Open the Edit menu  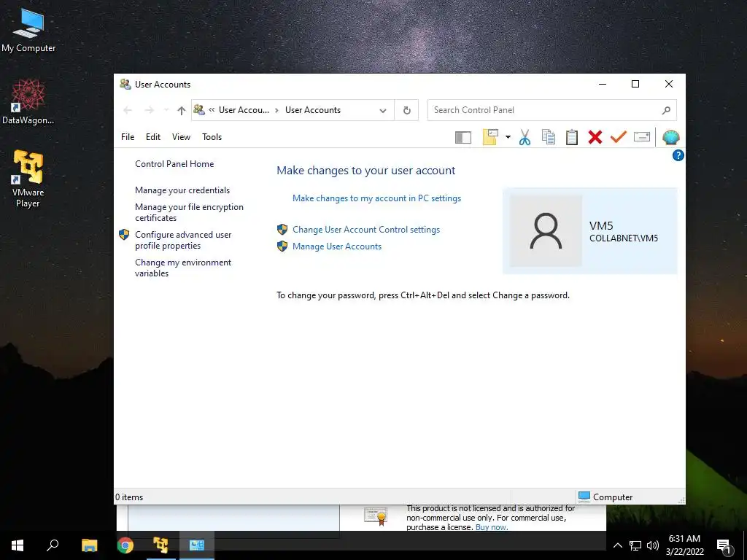coord(153,137)
